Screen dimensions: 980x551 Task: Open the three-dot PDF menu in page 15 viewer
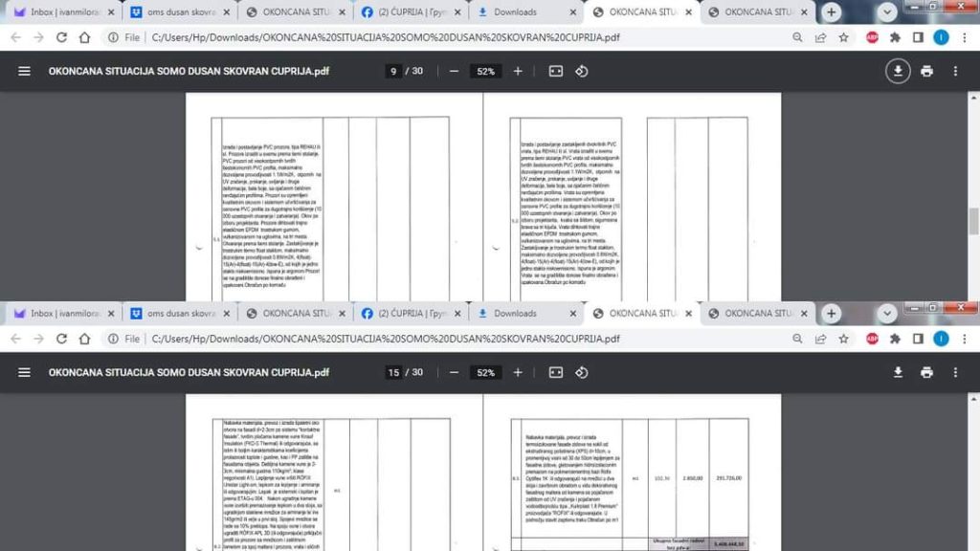(955, 372)
